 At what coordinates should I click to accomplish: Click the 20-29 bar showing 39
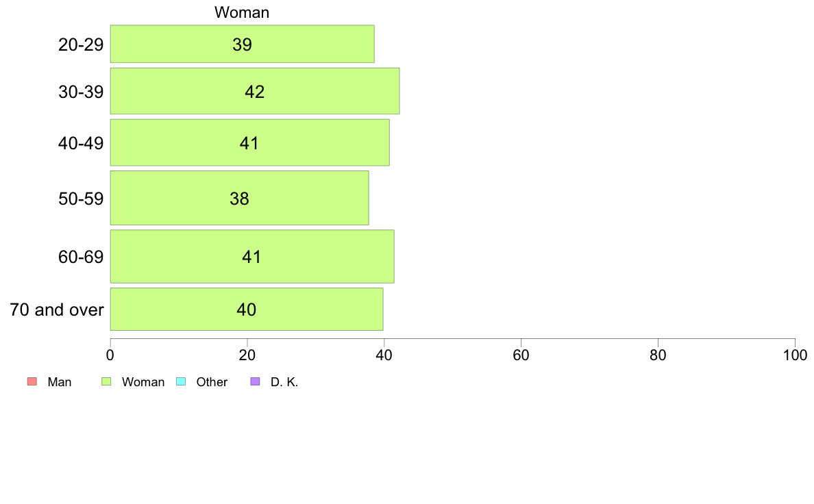pos(242,44)
